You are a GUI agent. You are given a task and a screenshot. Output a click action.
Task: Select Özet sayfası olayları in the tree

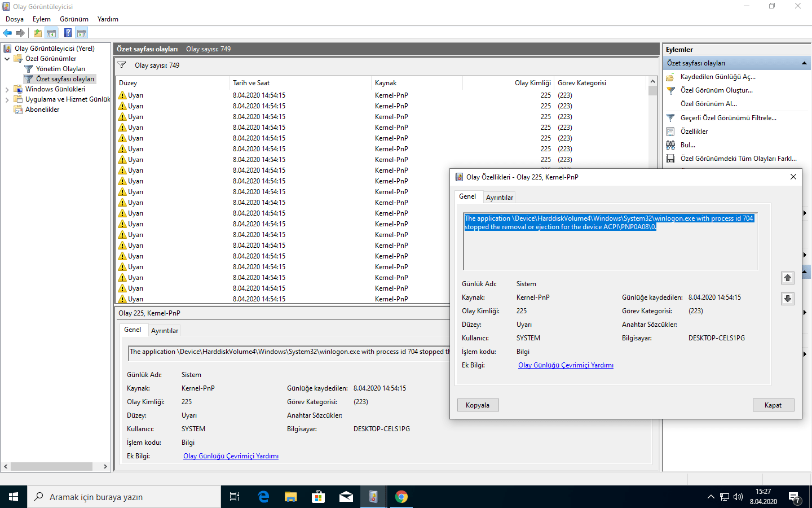click(x=65, y=79)
